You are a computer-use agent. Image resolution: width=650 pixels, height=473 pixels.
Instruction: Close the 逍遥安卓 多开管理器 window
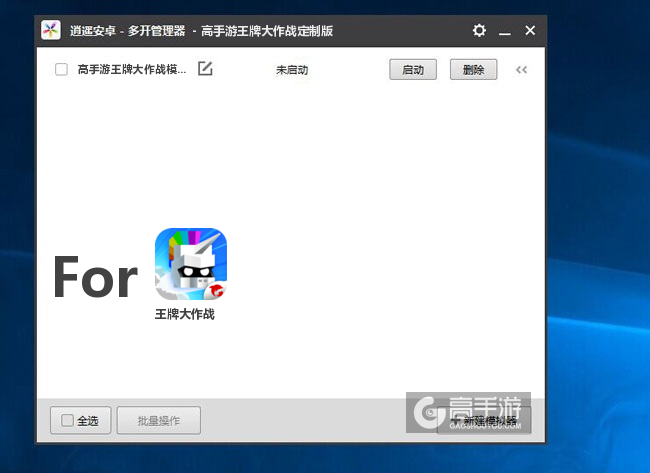(x=530, y=30)
